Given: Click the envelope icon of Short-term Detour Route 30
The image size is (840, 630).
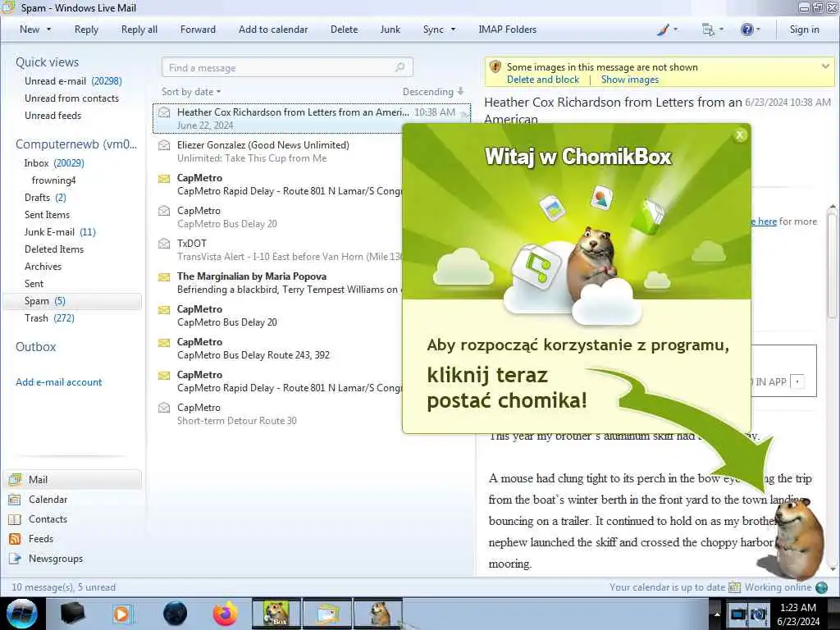Looking at the screenshot, I should pyautogui.click(x=164, y=408).
